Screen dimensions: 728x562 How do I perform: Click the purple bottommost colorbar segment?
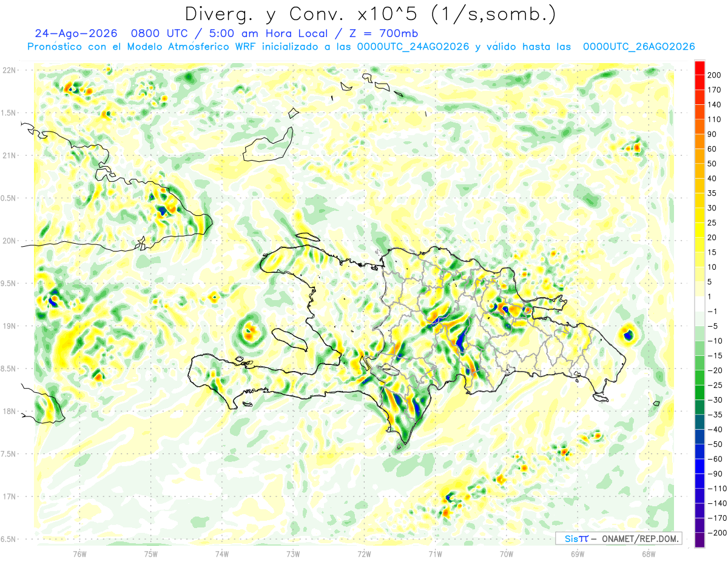pyautogui.click(x=700, y=540)
